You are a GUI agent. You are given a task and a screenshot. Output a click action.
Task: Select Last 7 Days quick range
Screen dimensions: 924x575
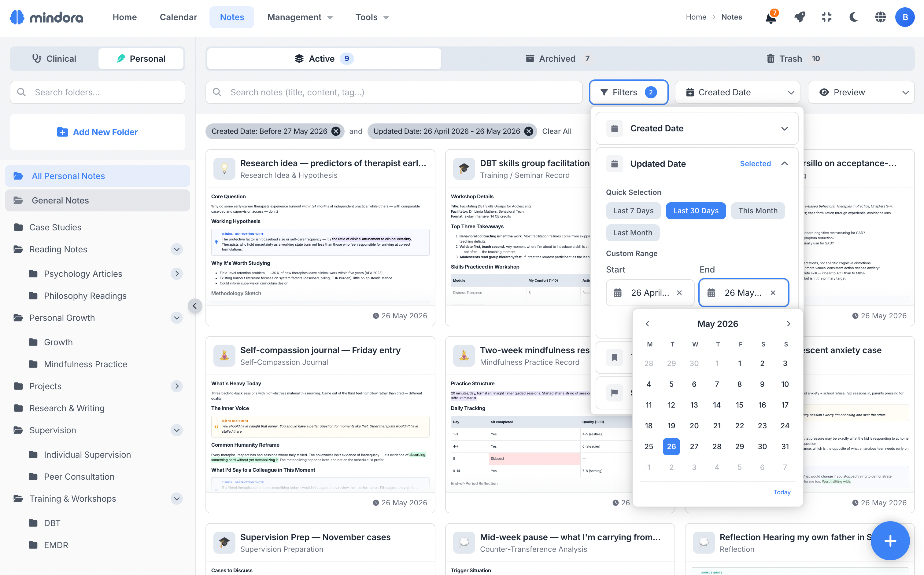tap(633, 211)
